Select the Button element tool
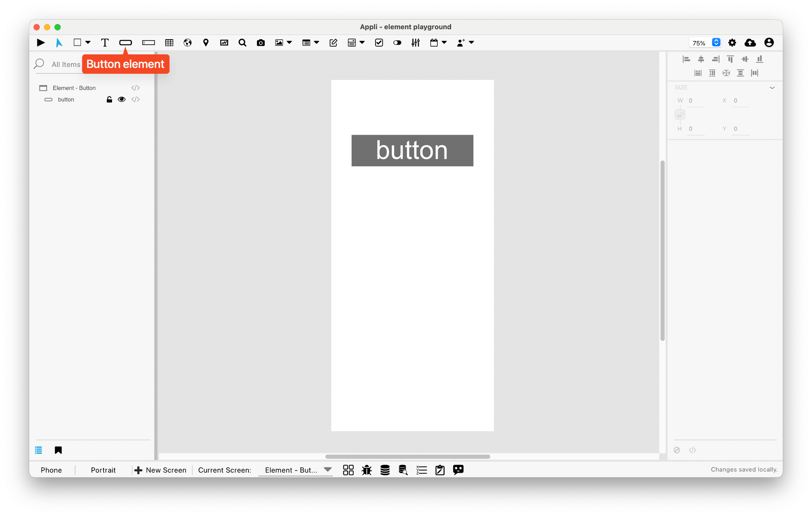Image resolution: width=812 pixels, height=516 pixels. tap(125, 43)
